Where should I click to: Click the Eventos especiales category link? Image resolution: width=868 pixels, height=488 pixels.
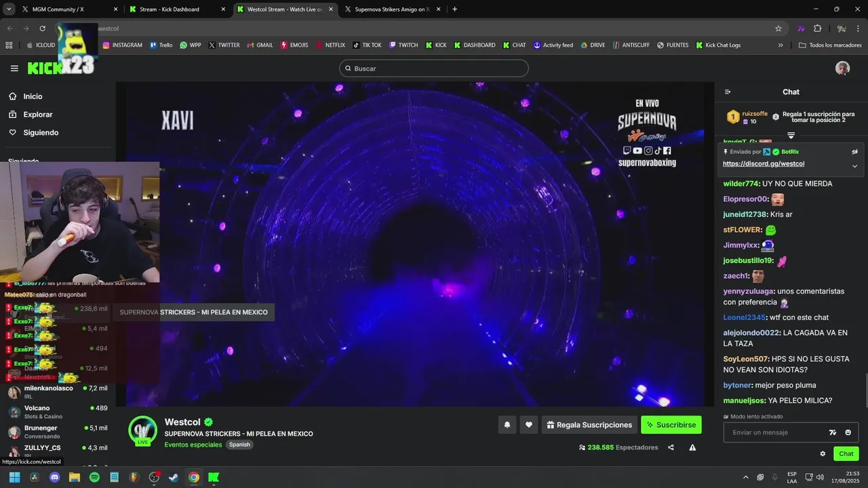click(193, 445)
